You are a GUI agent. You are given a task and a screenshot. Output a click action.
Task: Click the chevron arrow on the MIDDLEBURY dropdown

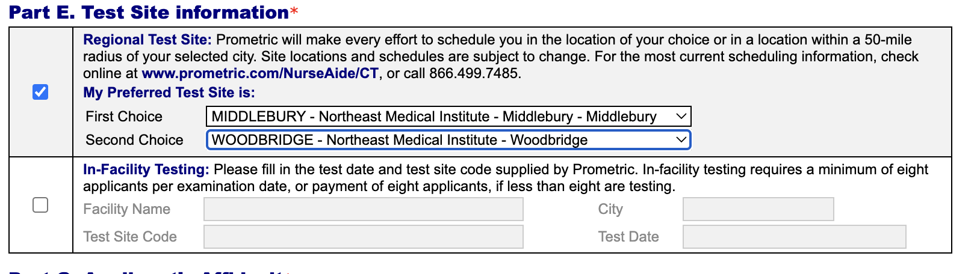(681, 117)
